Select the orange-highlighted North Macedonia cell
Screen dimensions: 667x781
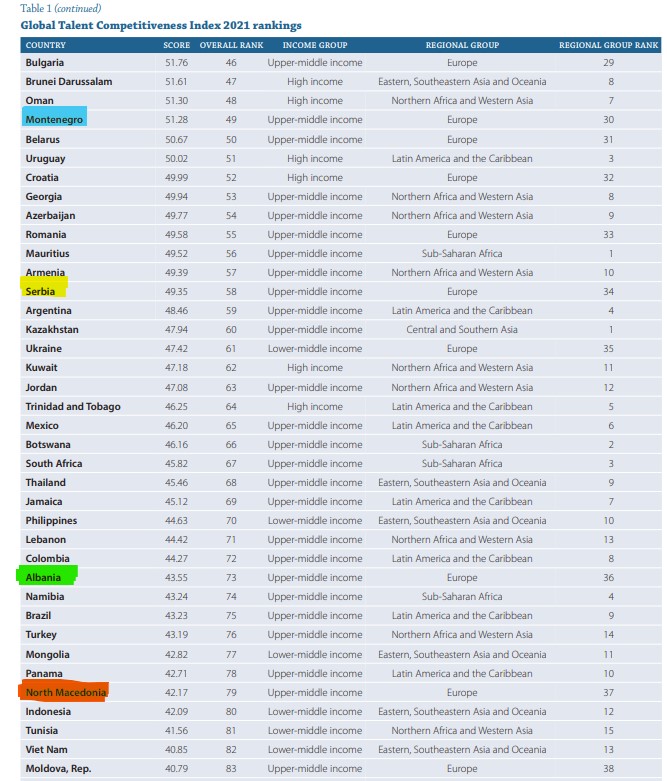[x=63, y=692]
